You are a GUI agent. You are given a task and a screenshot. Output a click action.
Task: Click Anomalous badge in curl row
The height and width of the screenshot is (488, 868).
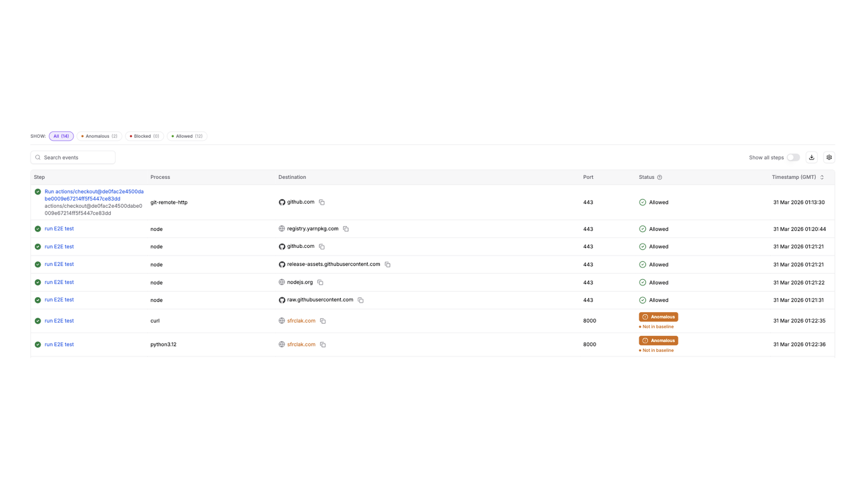[x=659, y=317]
